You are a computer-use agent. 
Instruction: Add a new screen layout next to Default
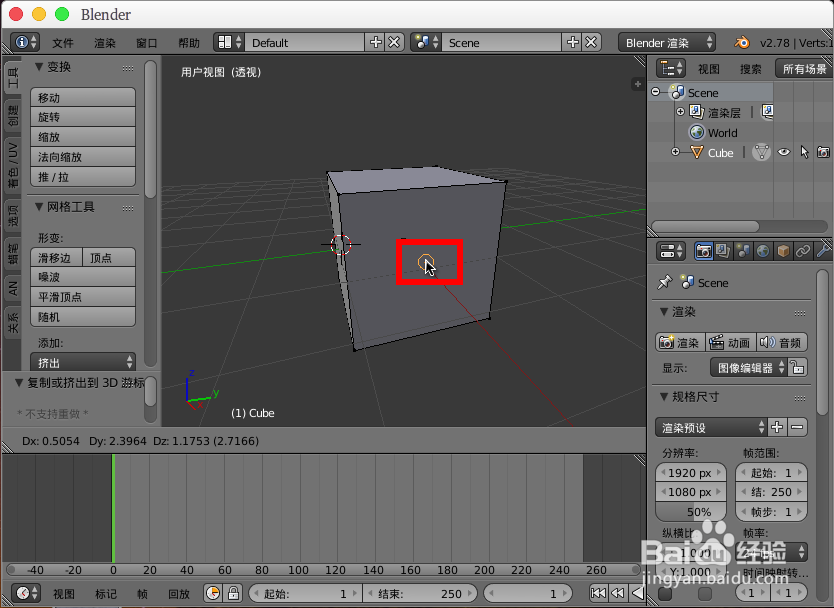[x=376, y=42]
